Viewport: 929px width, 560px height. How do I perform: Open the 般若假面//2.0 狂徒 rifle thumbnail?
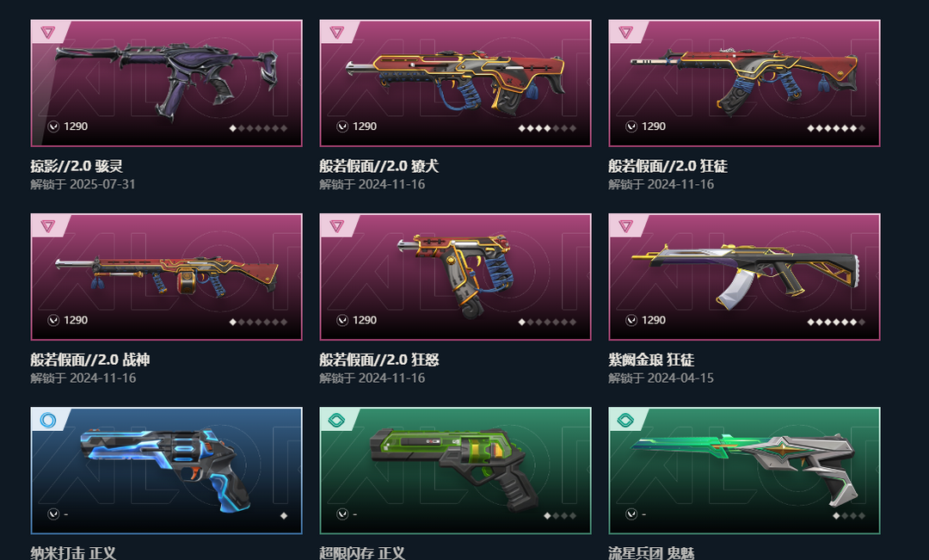tap(744, 83)
